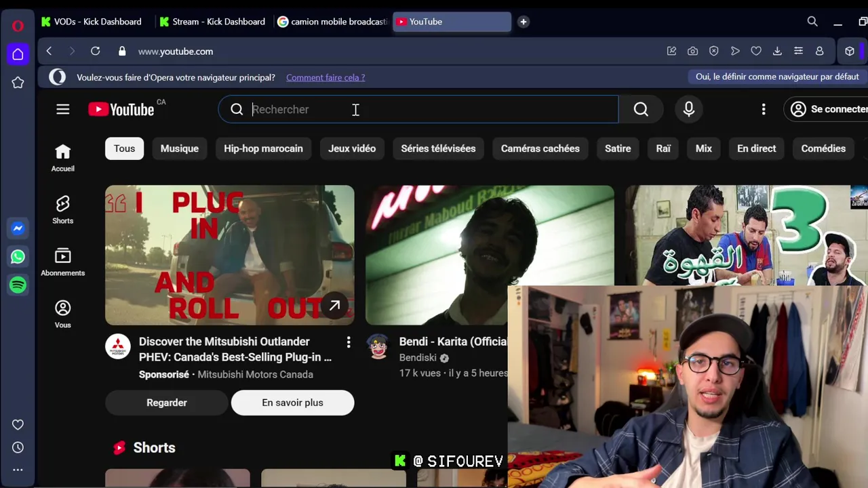Image resolution: width=868 pixels, height=488 pixels.
Task: Select the Musique filter chip
Action: click(180, 148)
